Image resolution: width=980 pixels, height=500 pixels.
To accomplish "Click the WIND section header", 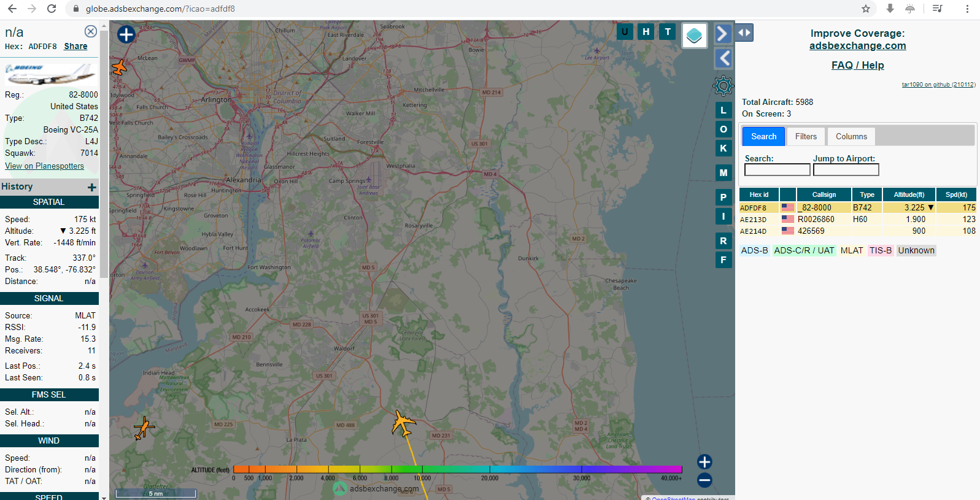I will pyautogui.click(x=49, y=440).
